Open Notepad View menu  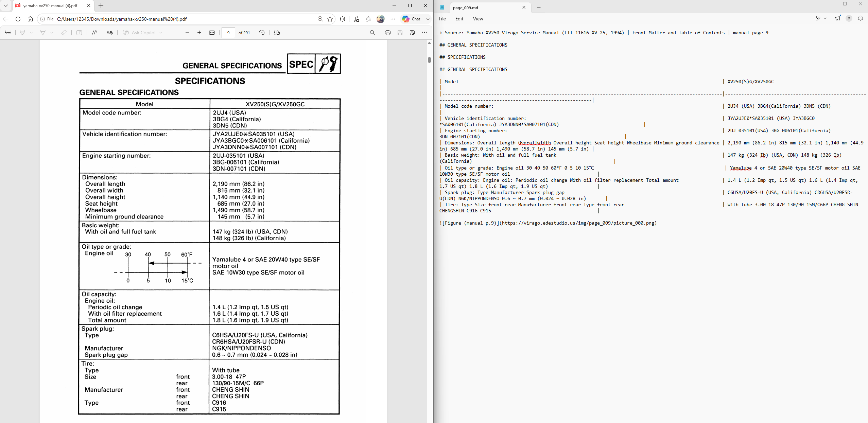tap(478, 19)
